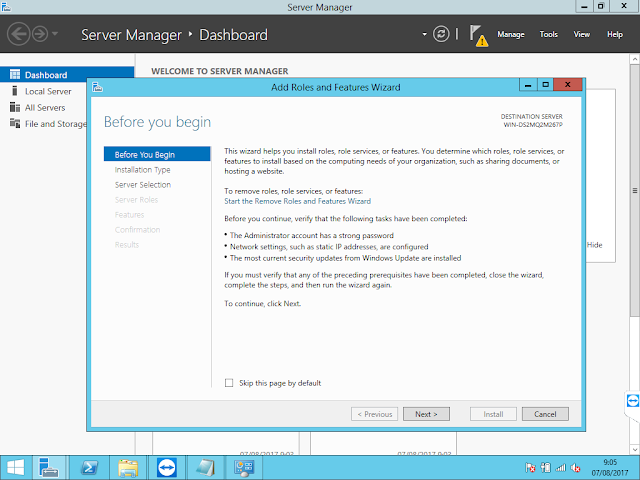Click the Hide link on welcome tile
This screenshot has width=640, height=480.
click(x=594, y=245)
